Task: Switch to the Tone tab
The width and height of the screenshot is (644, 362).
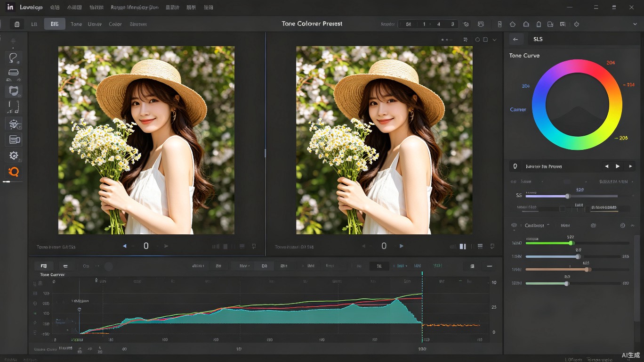Action: coord(76,24)
